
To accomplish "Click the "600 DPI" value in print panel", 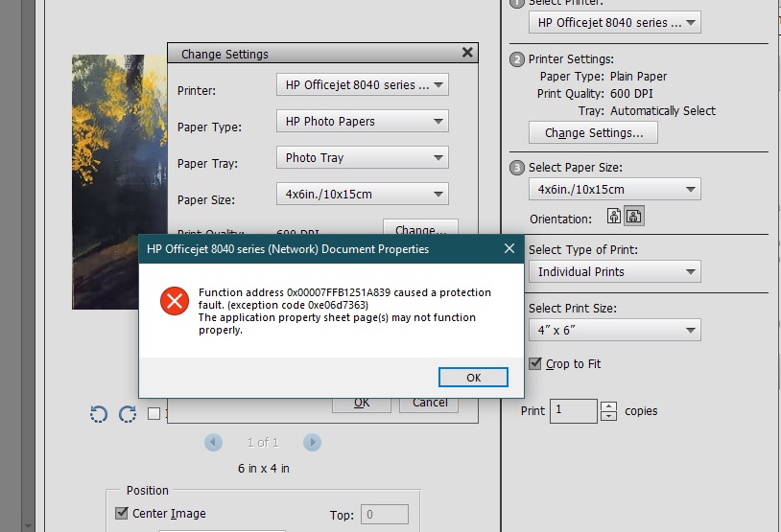I will [631, 94].
